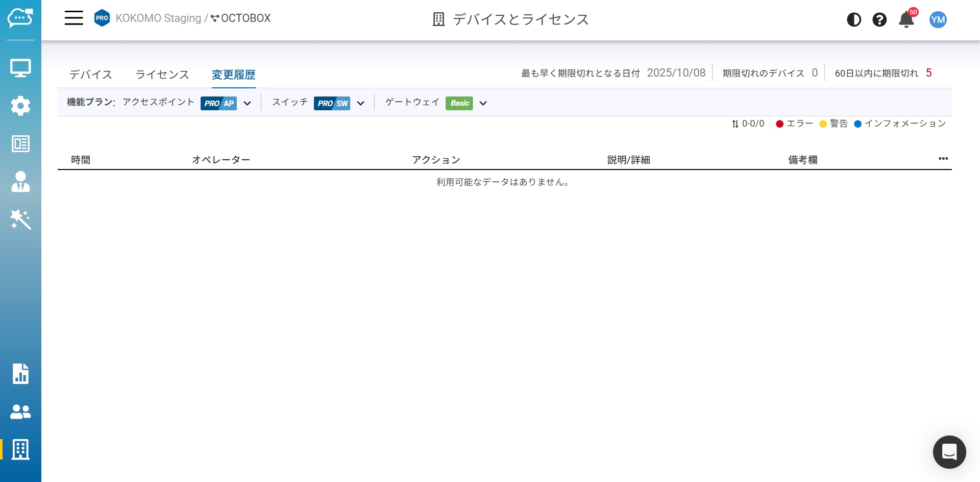980x482 pixels.
Task: Click the KOKOMO Staging organization link
Action: pyautogui.click(x=158, y=18)
